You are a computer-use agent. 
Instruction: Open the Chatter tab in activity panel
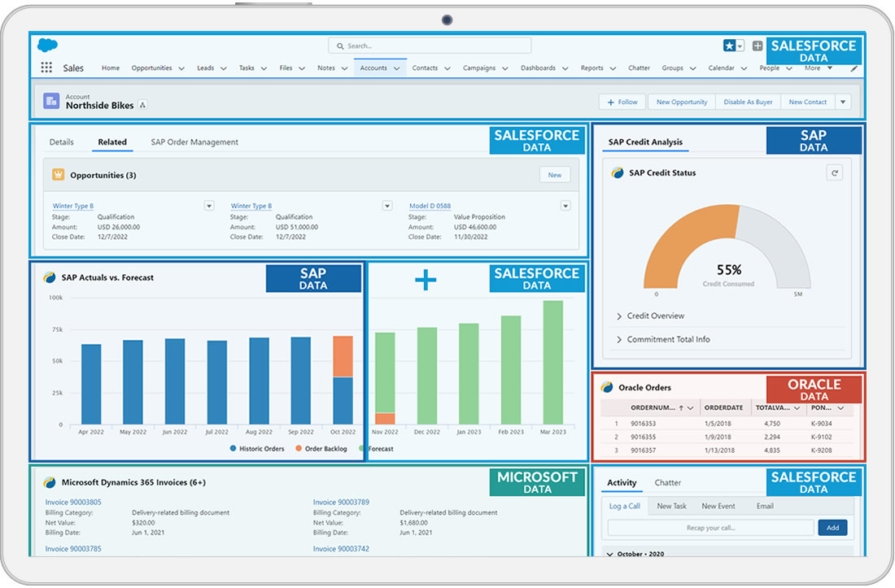click(668, 483)
